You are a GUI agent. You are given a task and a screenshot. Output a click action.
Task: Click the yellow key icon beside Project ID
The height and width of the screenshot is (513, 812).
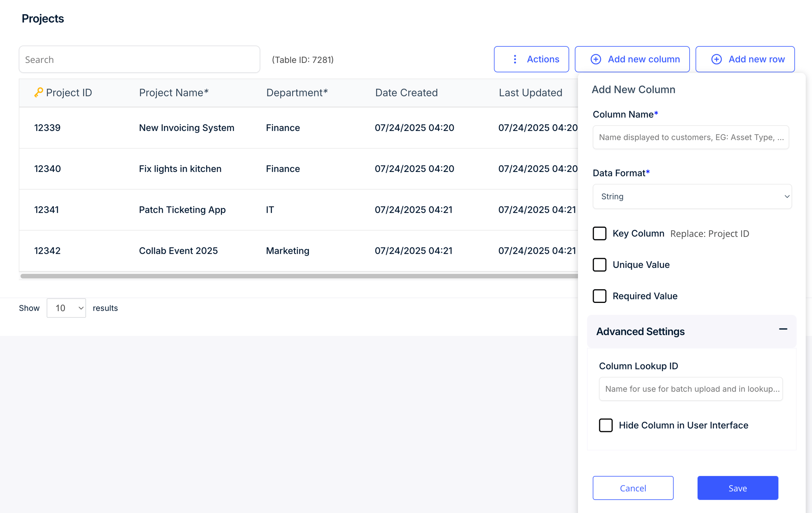coord(39,92)
